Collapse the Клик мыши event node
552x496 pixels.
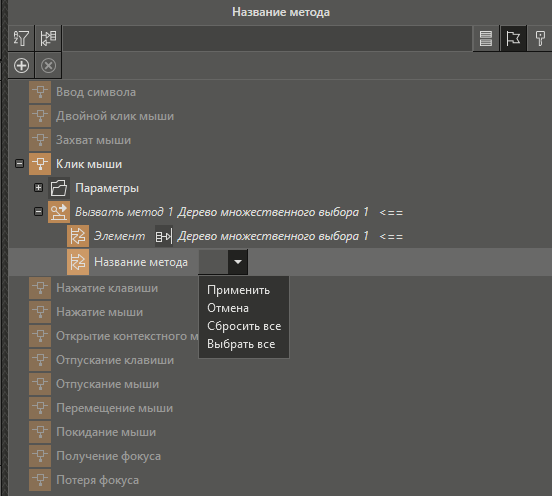[19, 164]
